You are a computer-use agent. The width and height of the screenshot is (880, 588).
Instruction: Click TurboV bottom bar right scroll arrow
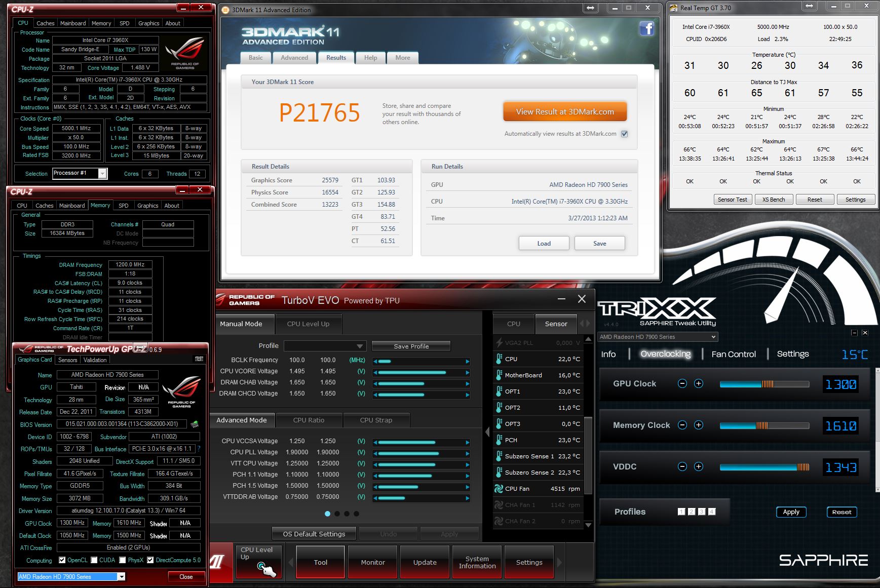click(x=559, y=562)
